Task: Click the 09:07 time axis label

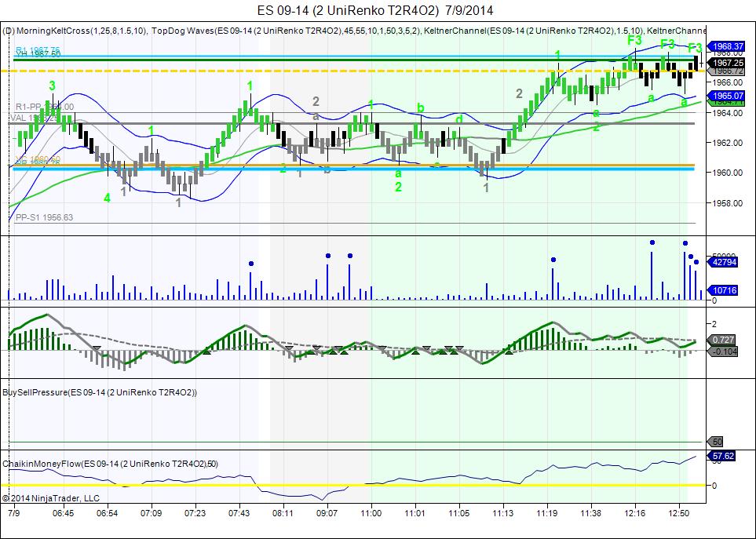Action: pos(327,513)
